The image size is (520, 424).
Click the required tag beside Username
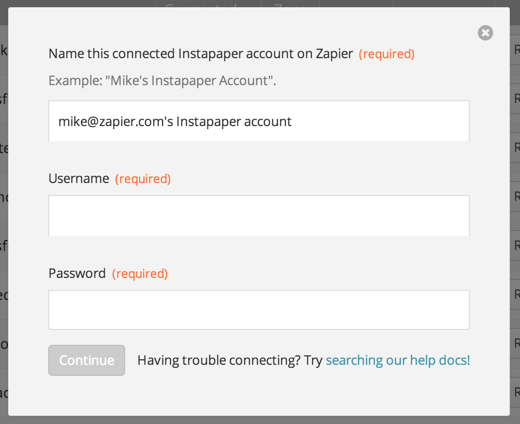point(143,179)
